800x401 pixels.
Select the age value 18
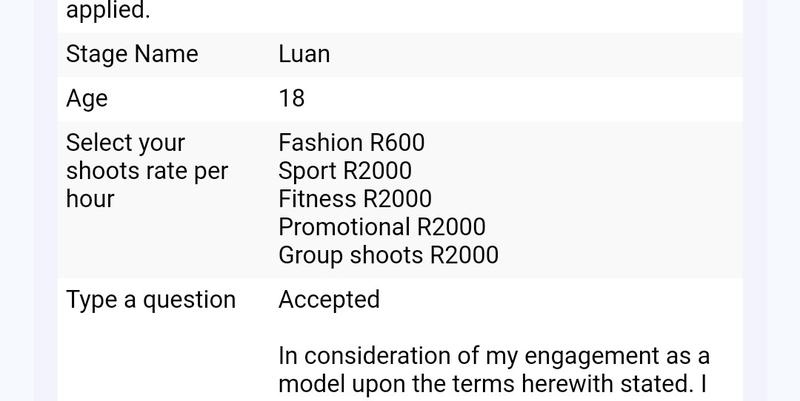(291, 98)
